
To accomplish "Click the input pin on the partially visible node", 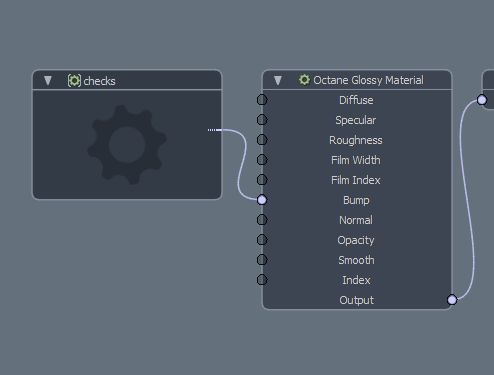I will [x=482, y=100].
